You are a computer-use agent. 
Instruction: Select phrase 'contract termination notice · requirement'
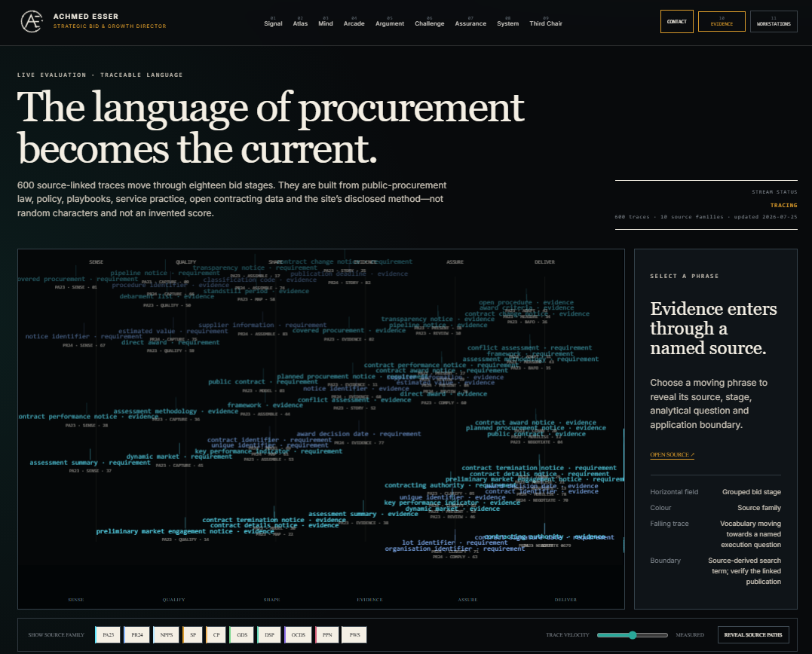[x=539, y=468]
